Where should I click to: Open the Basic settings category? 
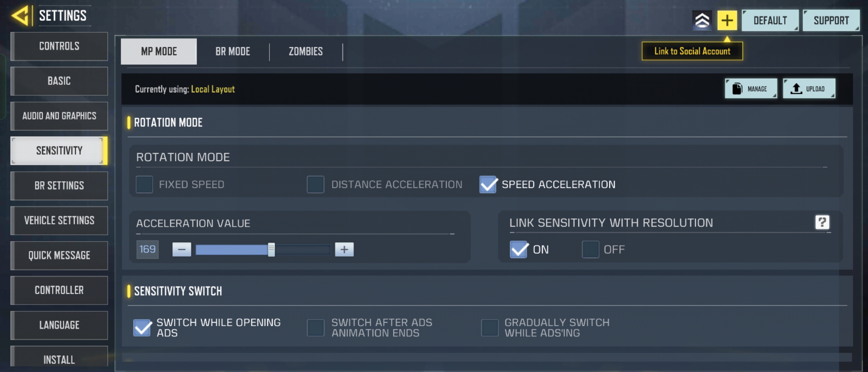[x=59, y=81]
